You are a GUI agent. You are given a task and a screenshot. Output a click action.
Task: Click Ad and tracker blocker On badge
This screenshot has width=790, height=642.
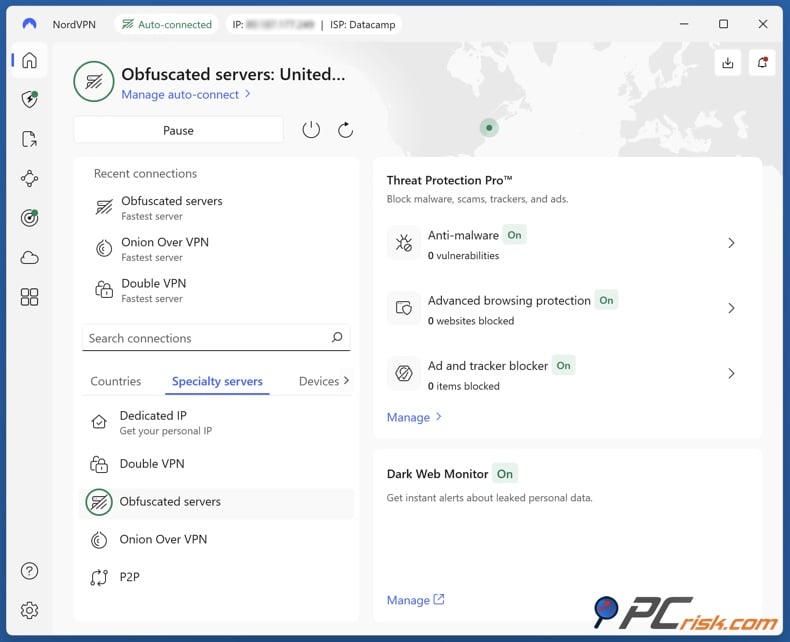[x=563, y=365]
